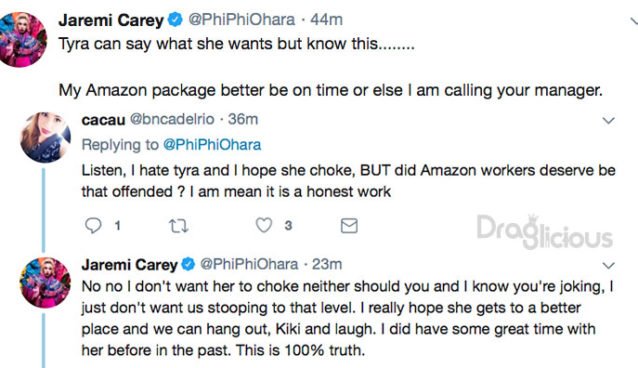Open Jaremi Carey's name on the top tweet

click(x=111, y=20)
